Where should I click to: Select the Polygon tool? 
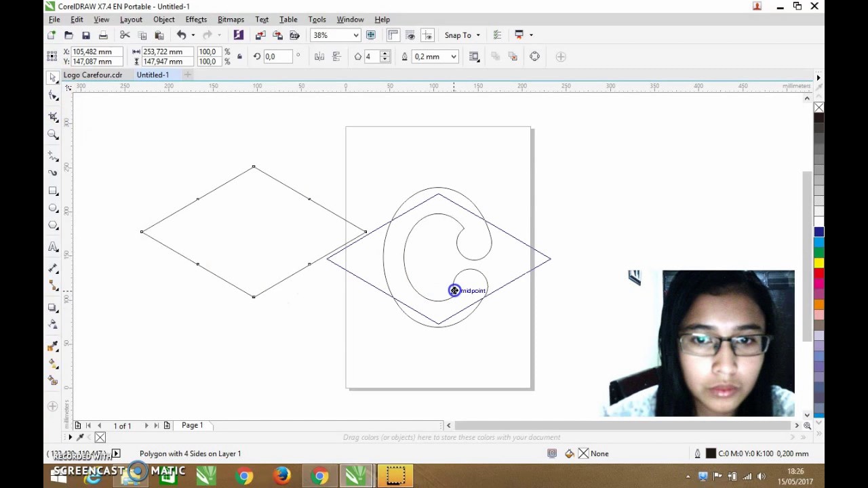point(54,225)
